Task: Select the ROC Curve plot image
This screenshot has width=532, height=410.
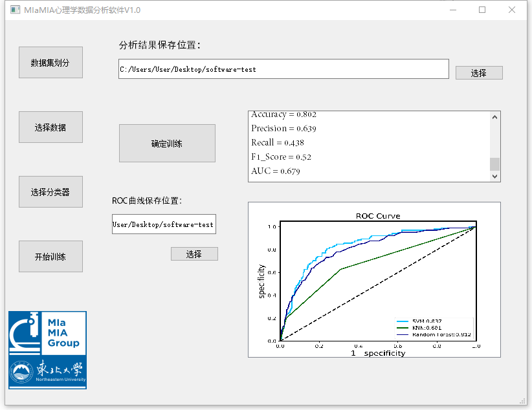Action: (x=374, y=279)
